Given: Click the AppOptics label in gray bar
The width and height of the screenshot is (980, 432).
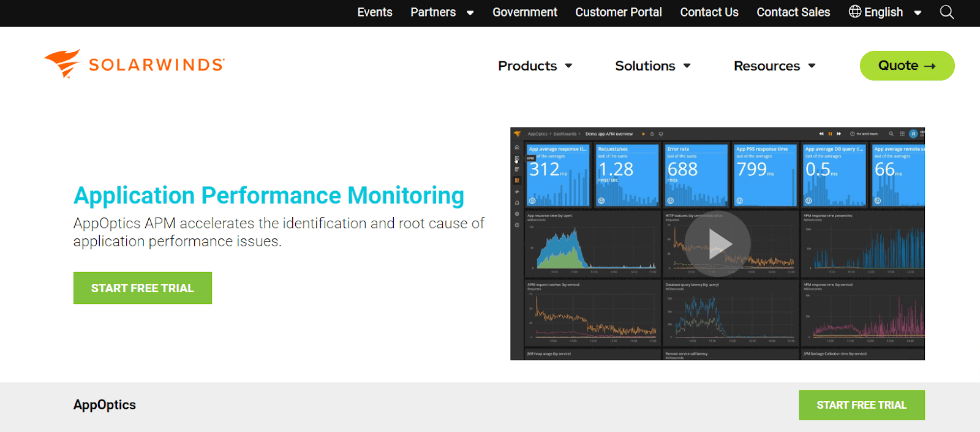Looking at the screenshot, I should (x=105, y=405).
